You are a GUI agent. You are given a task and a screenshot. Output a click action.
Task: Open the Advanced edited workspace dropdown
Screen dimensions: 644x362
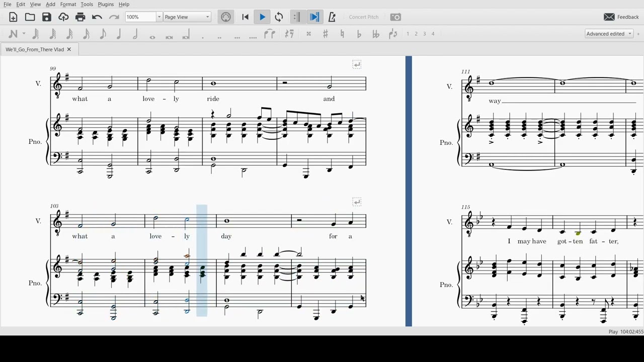tap(609, 34)
